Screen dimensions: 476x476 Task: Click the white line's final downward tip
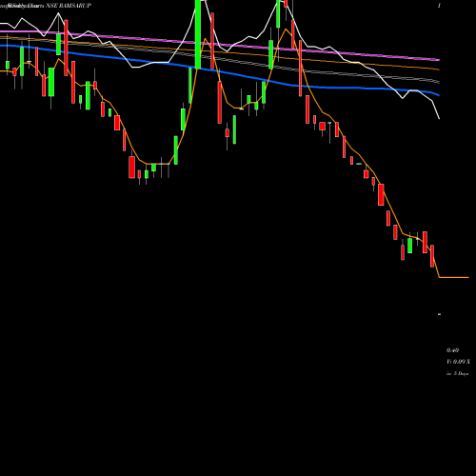[439, 118]
